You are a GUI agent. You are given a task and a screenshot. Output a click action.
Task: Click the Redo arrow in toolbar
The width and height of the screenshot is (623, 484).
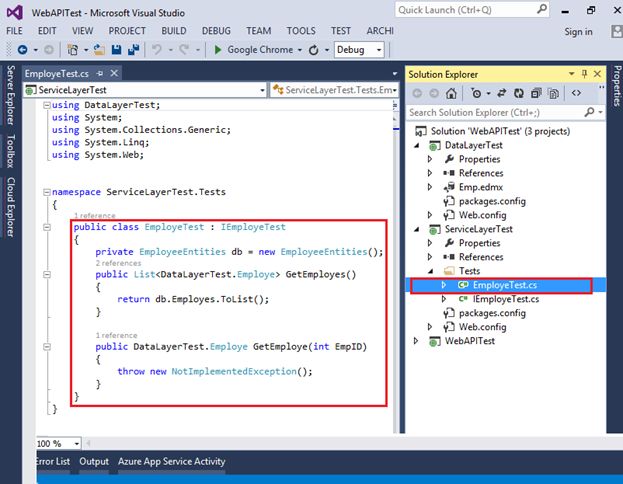(184, 50)
